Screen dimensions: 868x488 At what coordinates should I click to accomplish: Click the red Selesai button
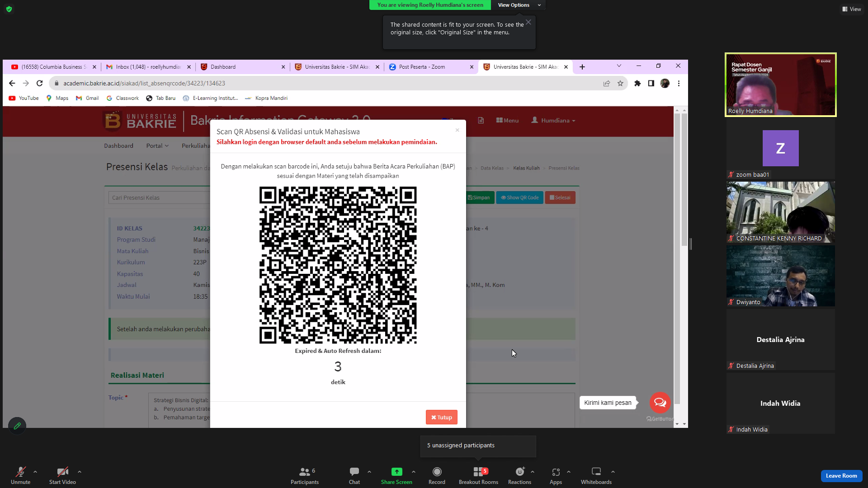point(560,197)
